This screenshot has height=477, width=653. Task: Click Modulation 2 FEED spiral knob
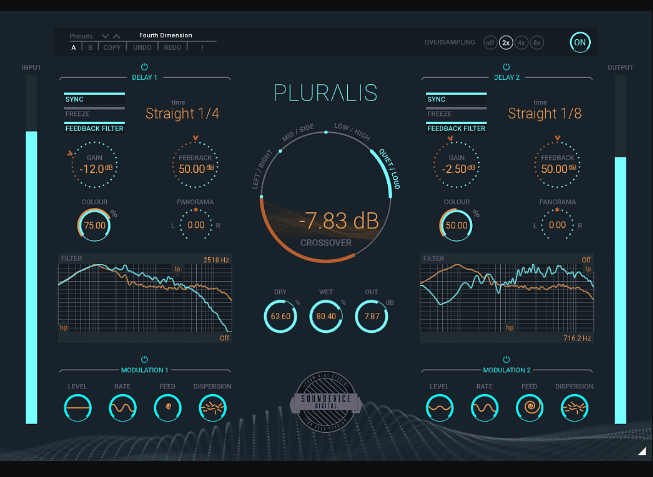pyautogui.click(x=530, y=408)
